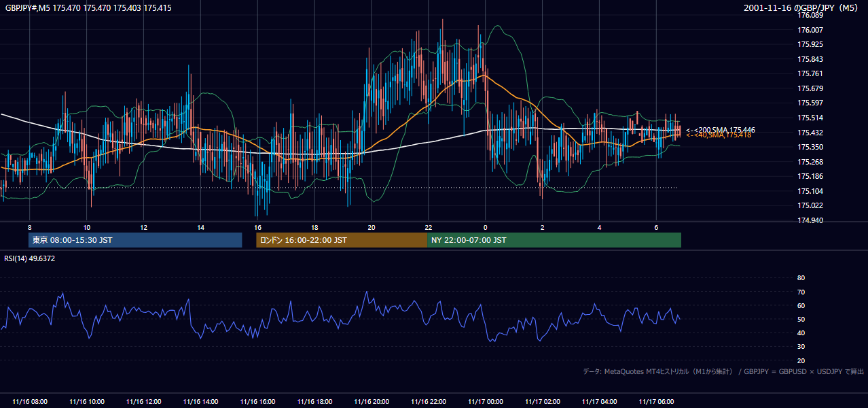
Task: Click the Tokyo 08:00-15:30 JST session bar
Action: (x=135, y=240)
